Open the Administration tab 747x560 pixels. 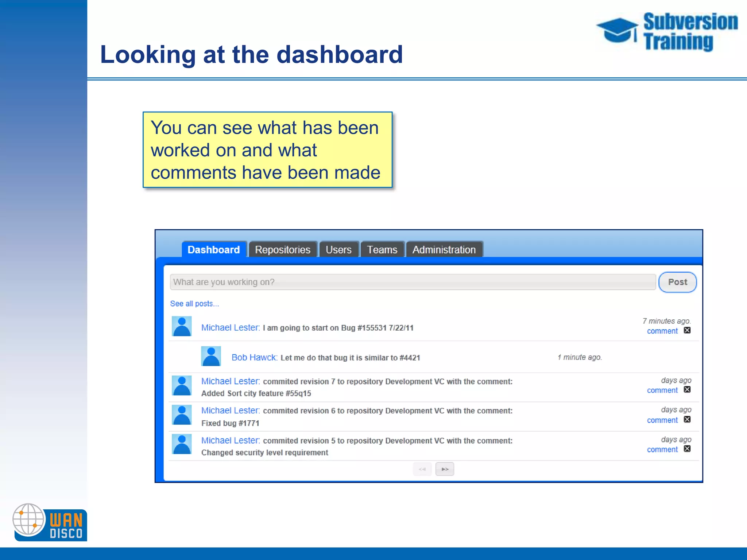point(444,250)
